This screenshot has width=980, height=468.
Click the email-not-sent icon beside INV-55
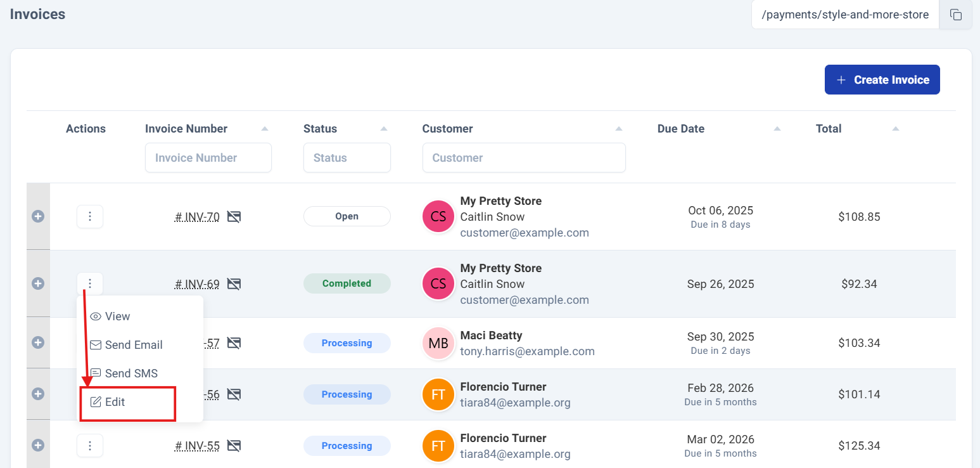pos(234,446)
